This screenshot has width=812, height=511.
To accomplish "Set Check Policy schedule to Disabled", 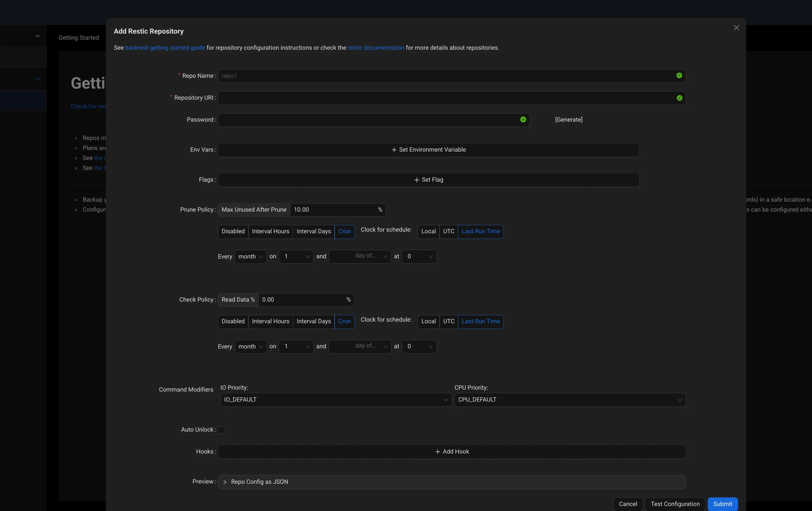I will (233, 321).
